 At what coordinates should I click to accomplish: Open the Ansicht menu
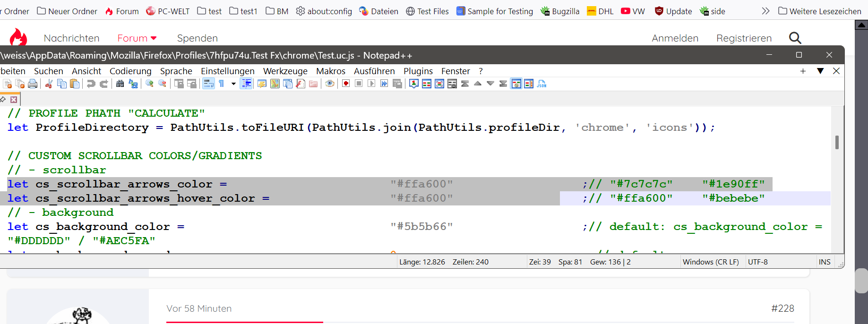[86, 71]
